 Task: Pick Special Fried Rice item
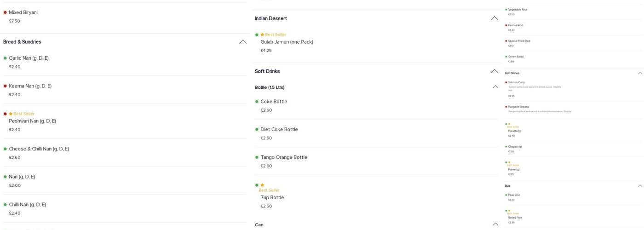pos(519,41)
